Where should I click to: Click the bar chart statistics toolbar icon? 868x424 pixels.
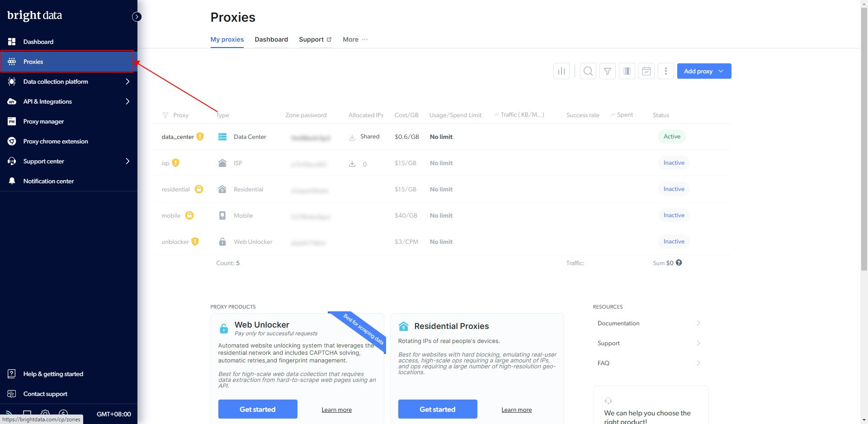[561, 71]
